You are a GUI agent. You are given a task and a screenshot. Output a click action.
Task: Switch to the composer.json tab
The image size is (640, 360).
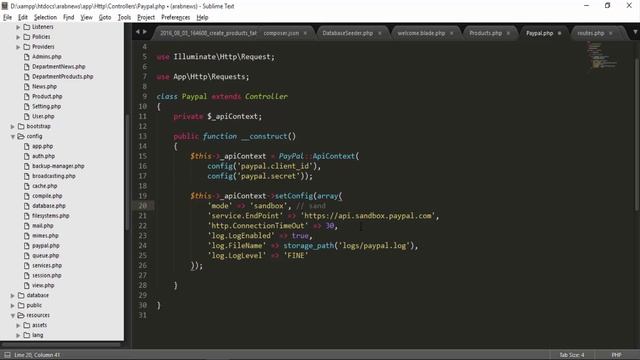pos(281,33)
